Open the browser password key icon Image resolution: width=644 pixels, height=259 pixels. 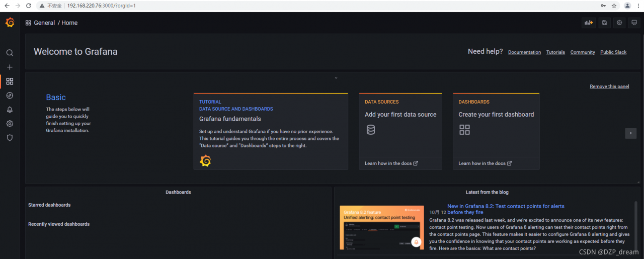pyautogui.click(x=603, y=6)
